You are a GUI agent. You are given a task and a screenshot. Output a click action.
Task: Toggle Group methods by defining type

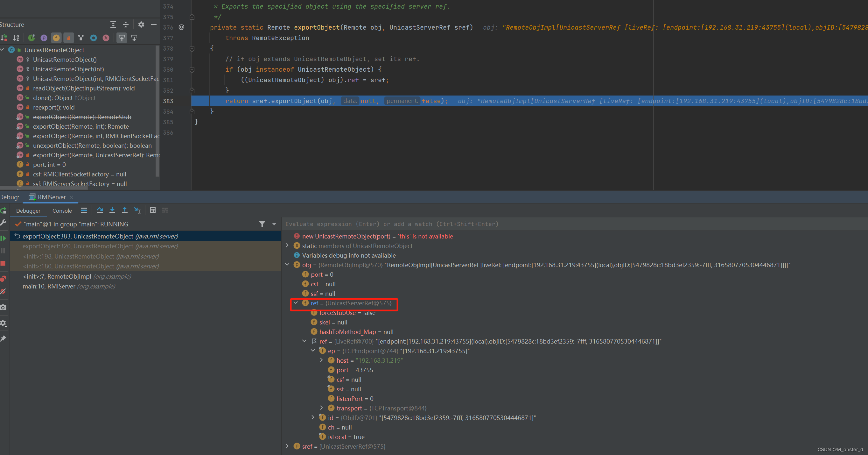coord(81,38)
